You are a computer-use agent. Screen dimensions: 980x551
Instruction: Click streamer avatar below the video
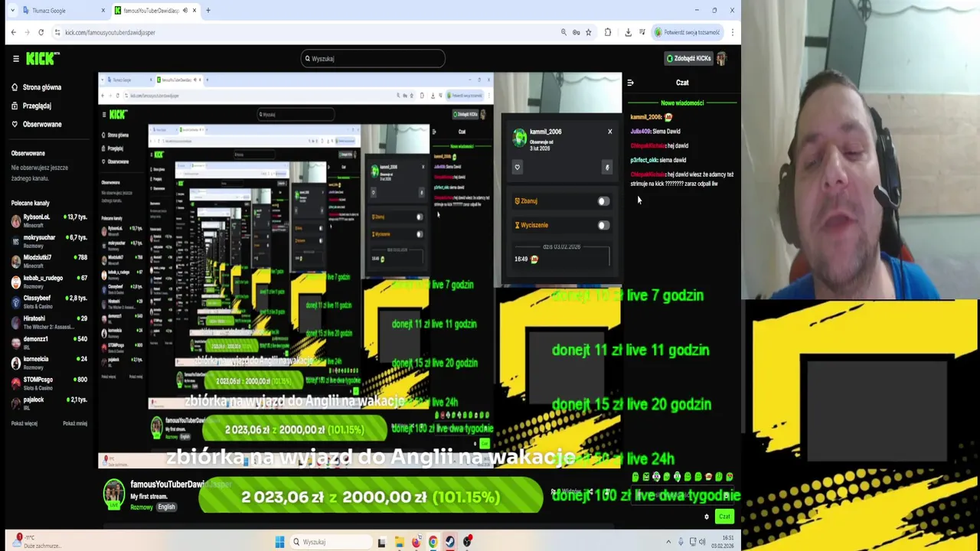click(114, 494)
